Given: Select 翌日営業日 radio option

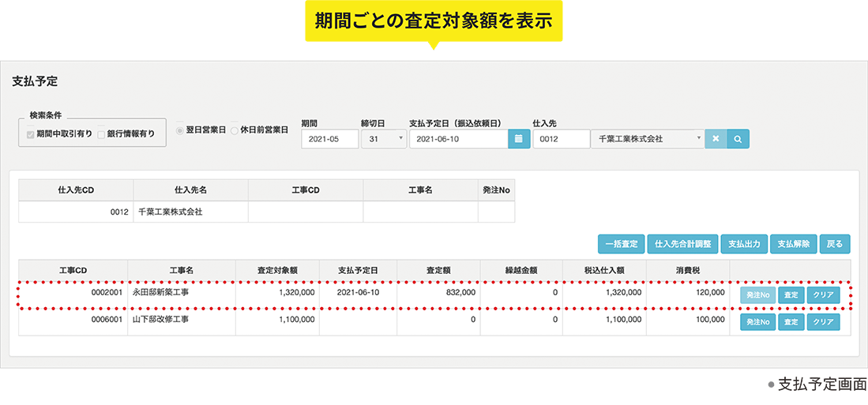Looking at the screenshot, I should pyautogui.click(x=180, y=130).
